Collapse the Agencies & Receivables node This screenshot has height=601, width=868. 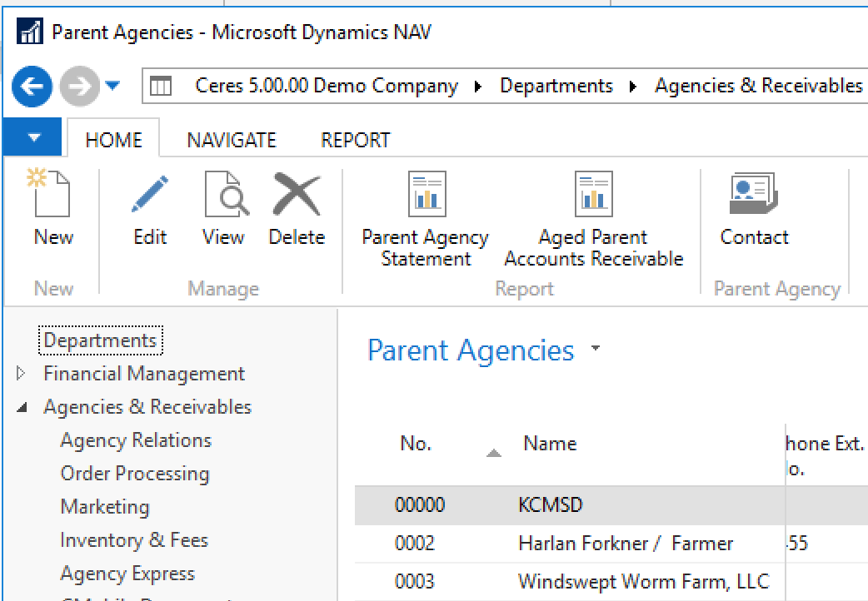point(22,407)
